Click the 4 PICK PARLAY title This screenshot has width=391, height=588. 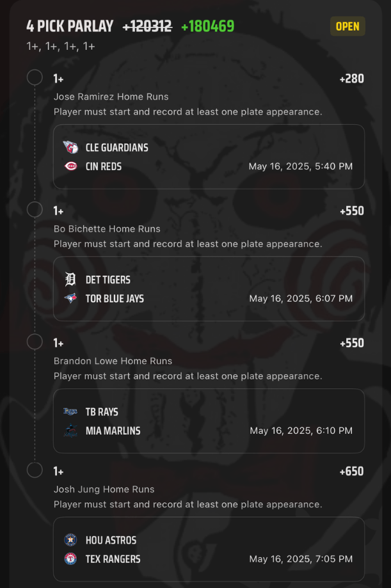[x=70, y=26]
